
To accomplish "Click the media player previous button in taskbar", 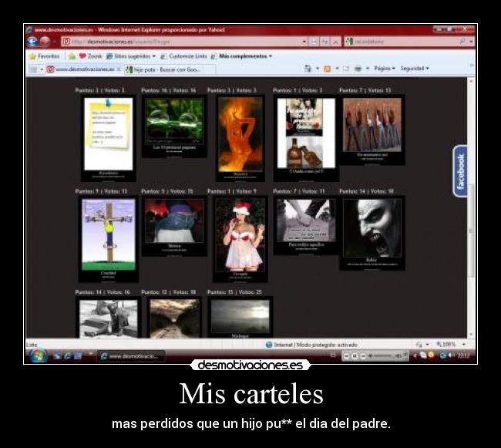I will [x=347, y=355].
